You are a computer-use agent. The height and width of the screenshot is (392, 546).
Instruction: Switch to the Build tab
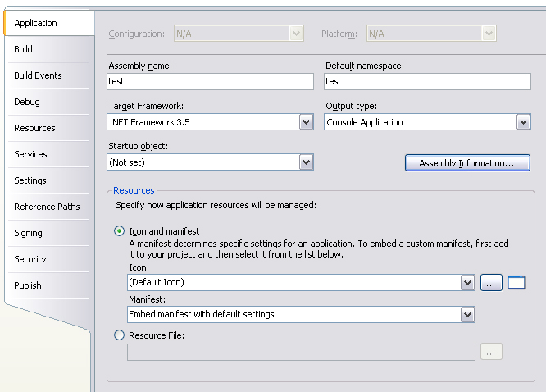click(x=24, y=49)
